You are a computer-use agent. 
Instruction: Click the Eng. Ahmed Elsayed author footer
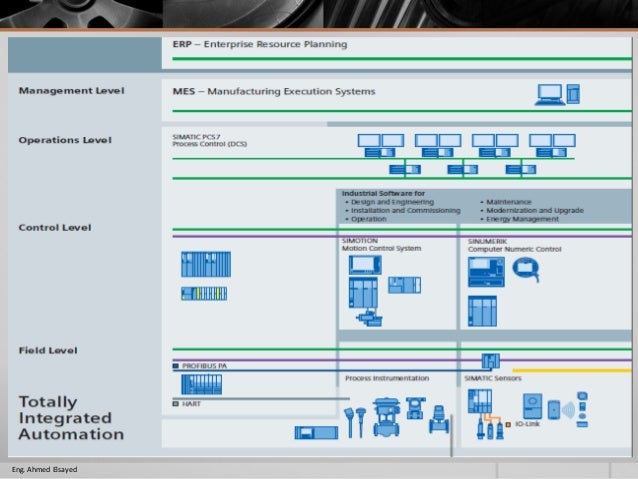(40, 469)
